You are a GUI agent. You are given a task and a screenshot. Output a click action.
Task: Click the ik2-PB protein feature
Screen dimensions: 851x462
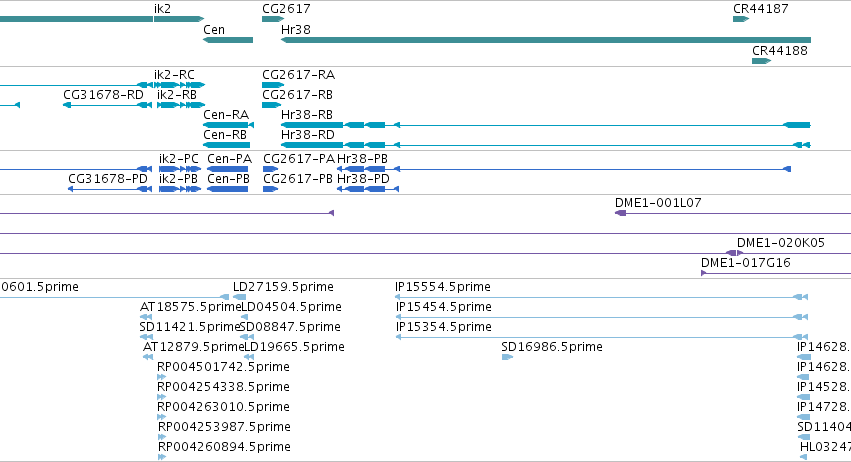tap(180, 189)
